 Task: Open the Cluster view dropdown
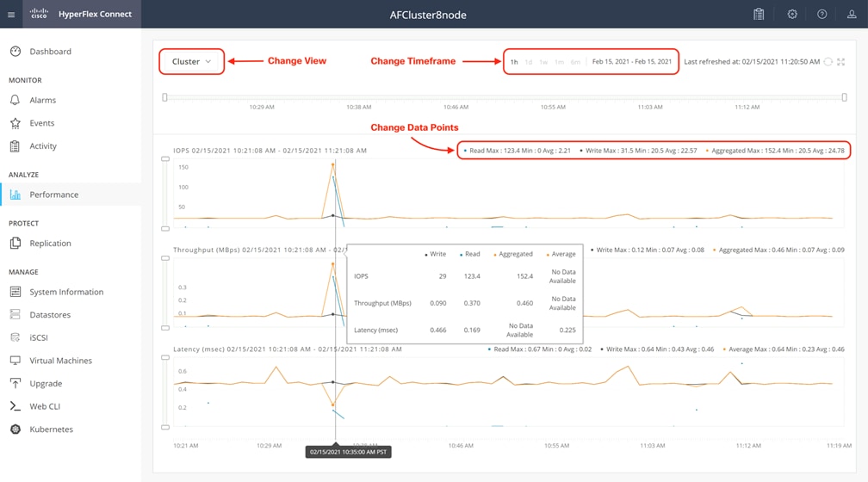(191, 61)
